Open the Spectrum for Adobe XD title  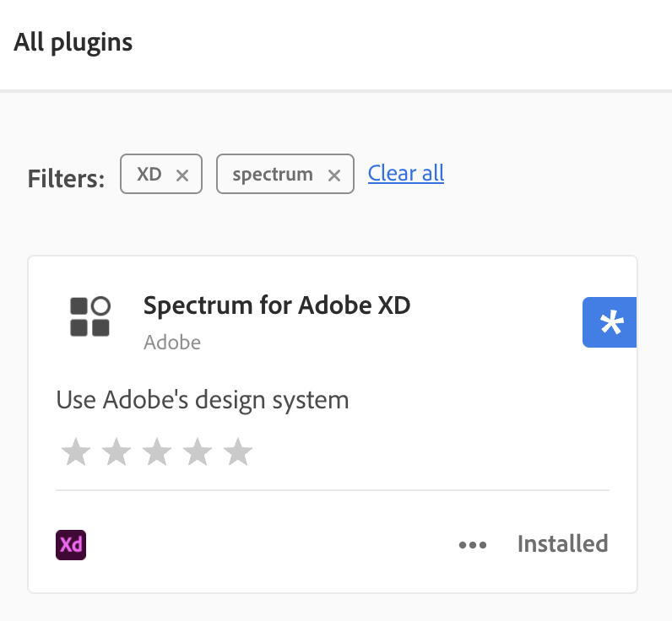tap(277, 305)
